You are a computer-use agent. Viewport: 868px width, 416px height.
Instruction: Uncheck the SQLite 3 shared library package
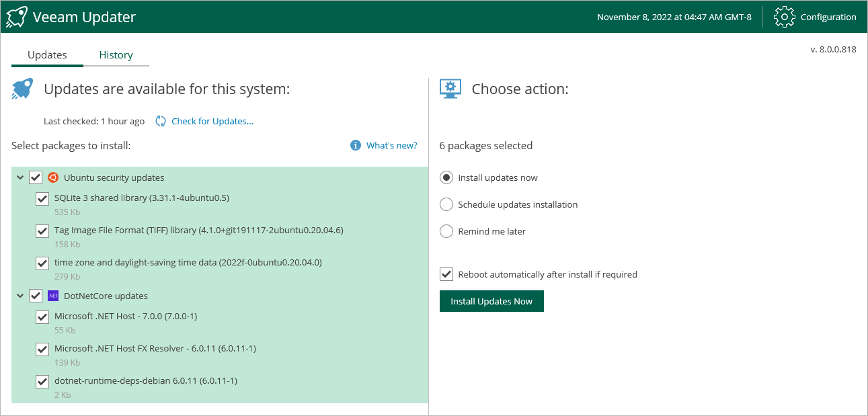pyautogui.click(x=42, y=198)
